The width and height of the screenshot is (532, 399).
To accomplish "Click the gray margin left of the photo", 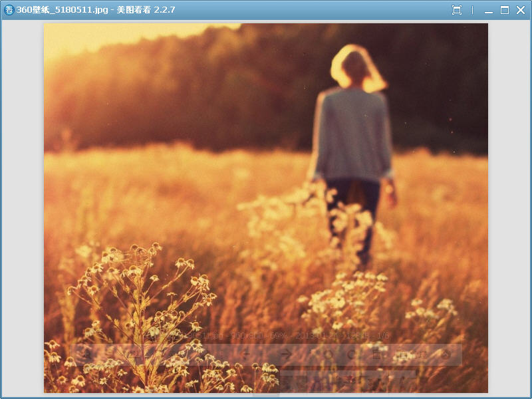I will point(23,199).
